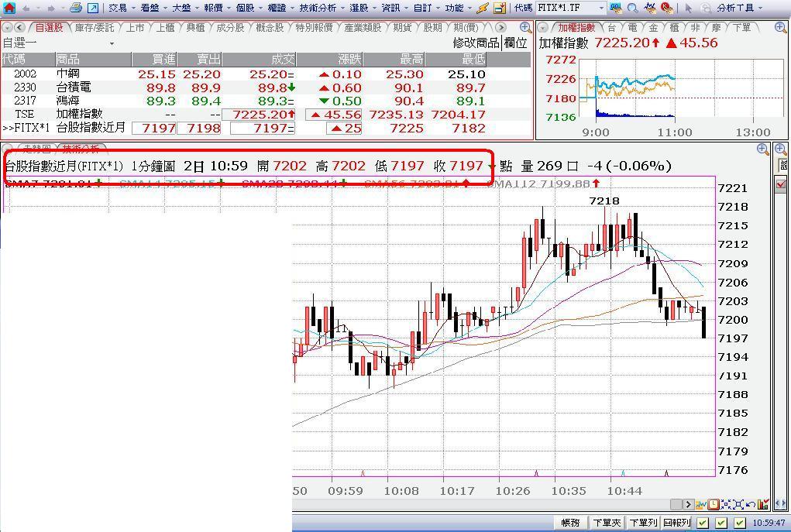791x532 pixels.
Task: Select the 技術分析 chart tab
Action: click(x=81, y=148)
